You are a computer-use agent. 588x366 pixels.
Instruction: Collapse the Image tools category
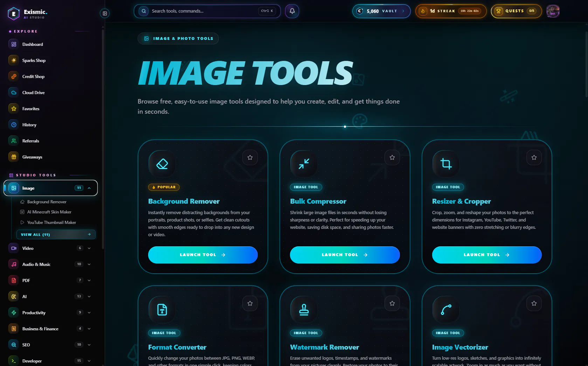[89, 188]
